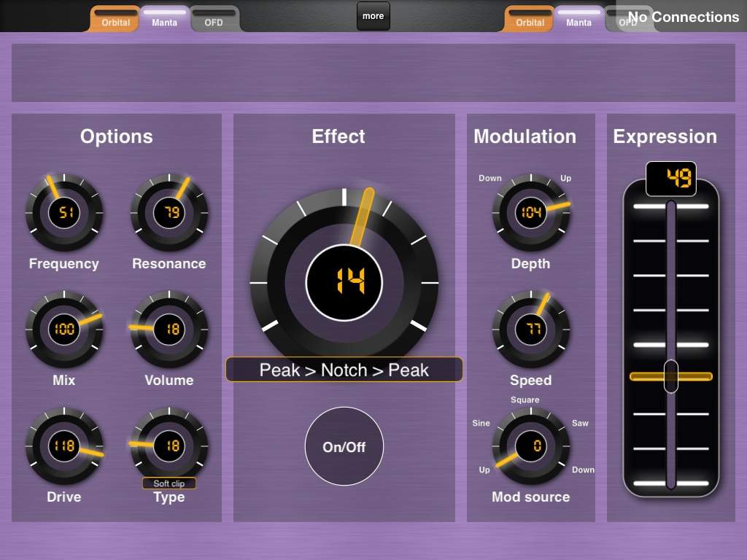Select the left Orbital tab
This screenshot has width=747, height=560.
115,19
